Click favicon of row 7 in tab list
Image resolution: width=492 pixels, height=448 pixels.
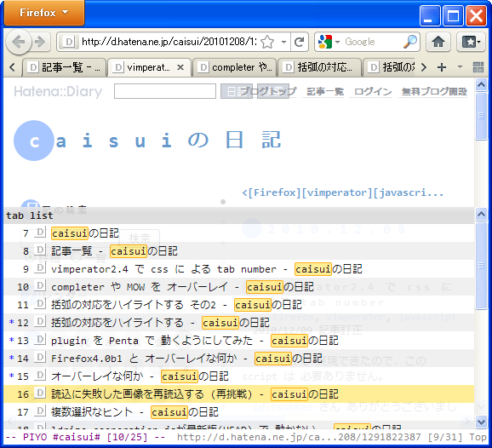click(x=40, y=233)
